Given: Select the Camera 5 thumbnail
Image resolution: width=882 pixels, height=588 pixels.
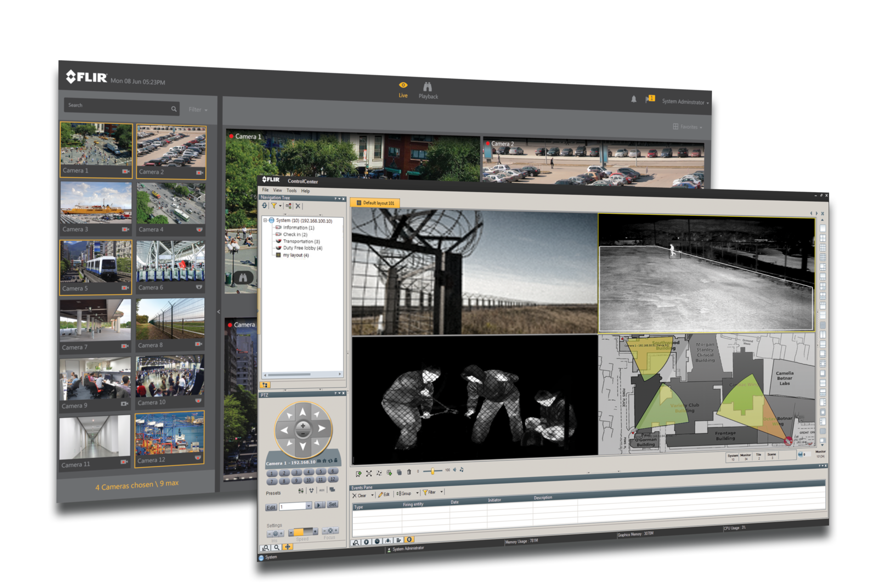Looking at the screenshot, I should 95,266.
